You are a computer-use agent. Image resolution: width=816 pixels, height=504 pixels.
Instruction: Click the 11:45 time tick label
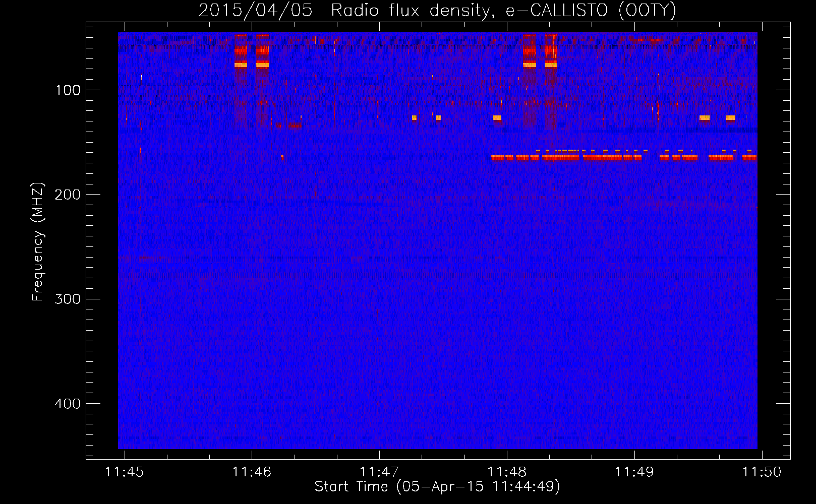pyautogui.click(x=124, y=472)
